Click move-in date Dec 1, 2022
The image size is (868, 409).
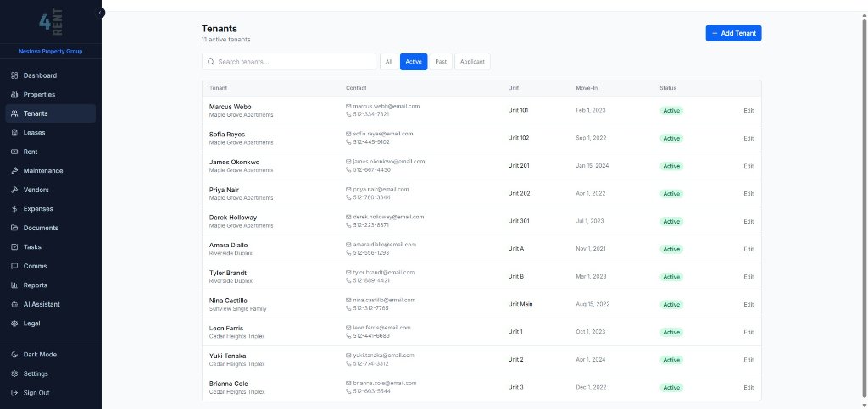(x=591, y=388)
